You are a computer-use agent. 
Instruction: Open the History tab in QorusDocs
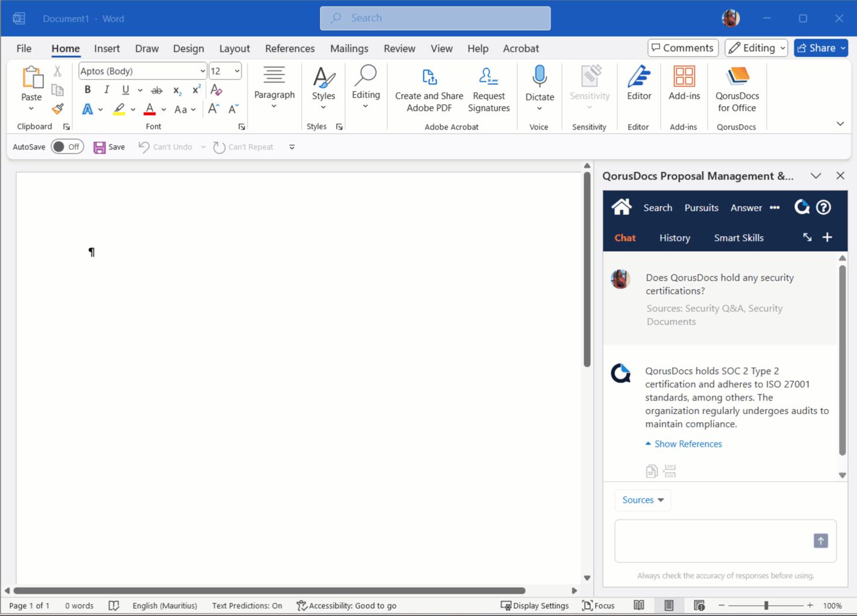[675, 237]
